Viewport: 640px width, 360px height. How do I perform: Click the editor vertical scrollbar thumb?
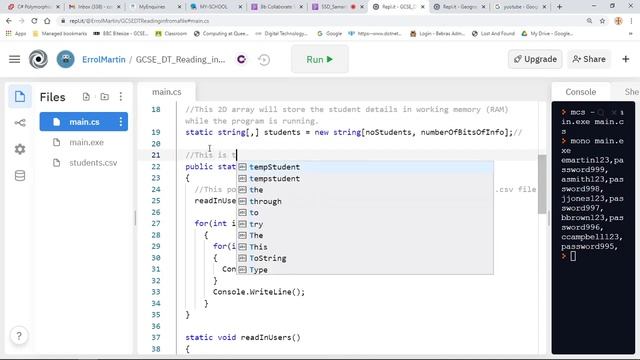click(542, 184)
